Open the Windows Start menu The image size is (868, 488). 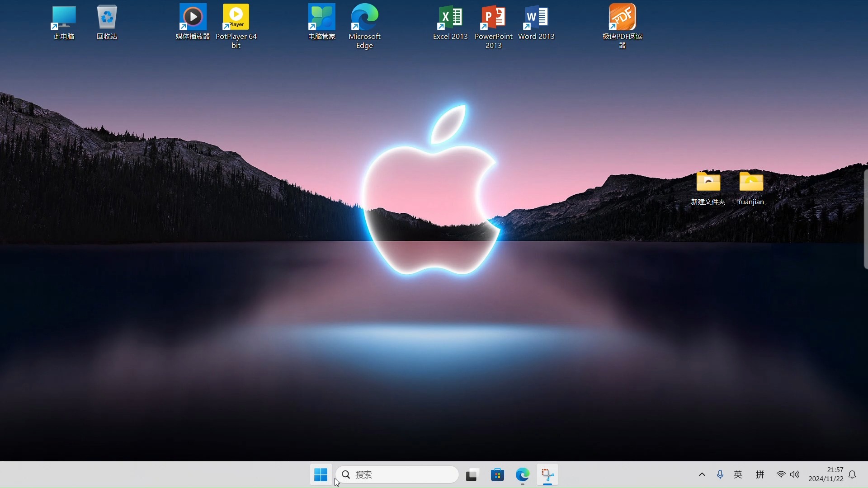point(321,474)
